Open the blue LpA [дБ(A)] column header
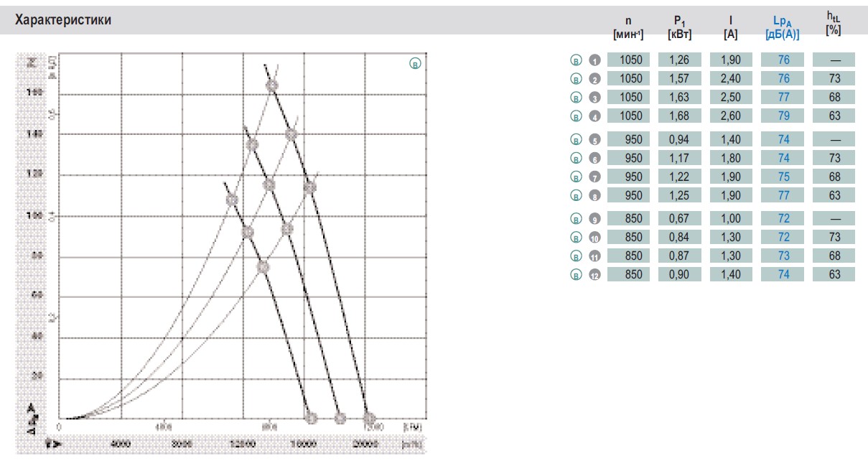Viewport: 868px width, 468px height. click(x=783, y=28)
